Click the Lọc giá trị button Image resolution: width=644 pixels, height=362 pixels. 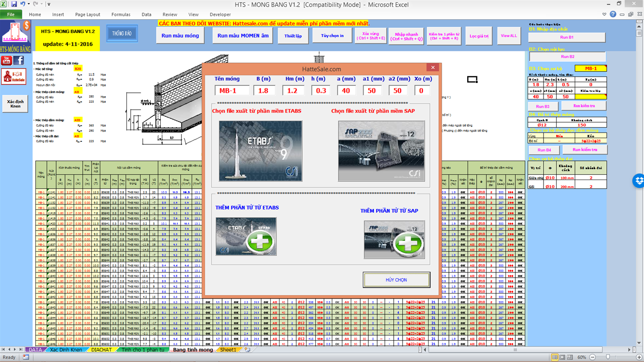pyautogui.click(x=479, y=36)
